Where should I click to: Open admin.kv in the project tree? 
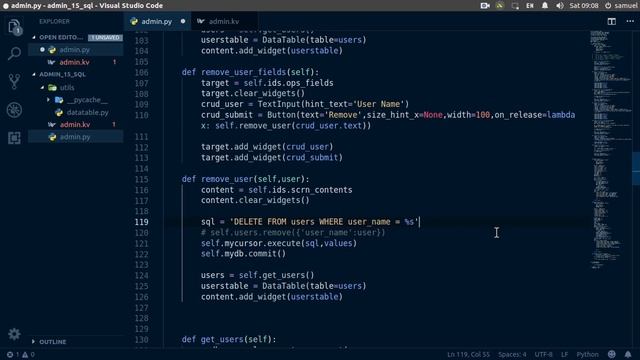(75, 124)
